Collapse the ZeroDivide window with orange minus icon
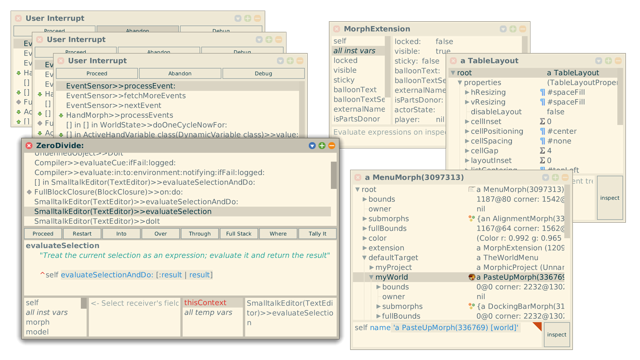Viewport: 640px width, 360px height. pyautogui.click(x=332, y=146)
